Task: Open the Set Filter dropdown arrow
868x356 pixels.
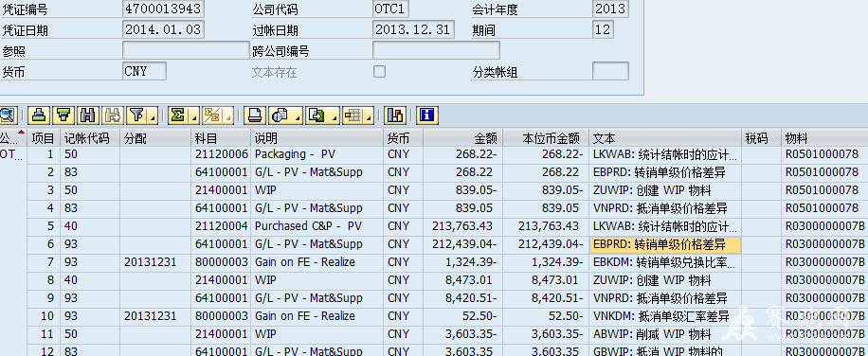Action: coord(152,116)
